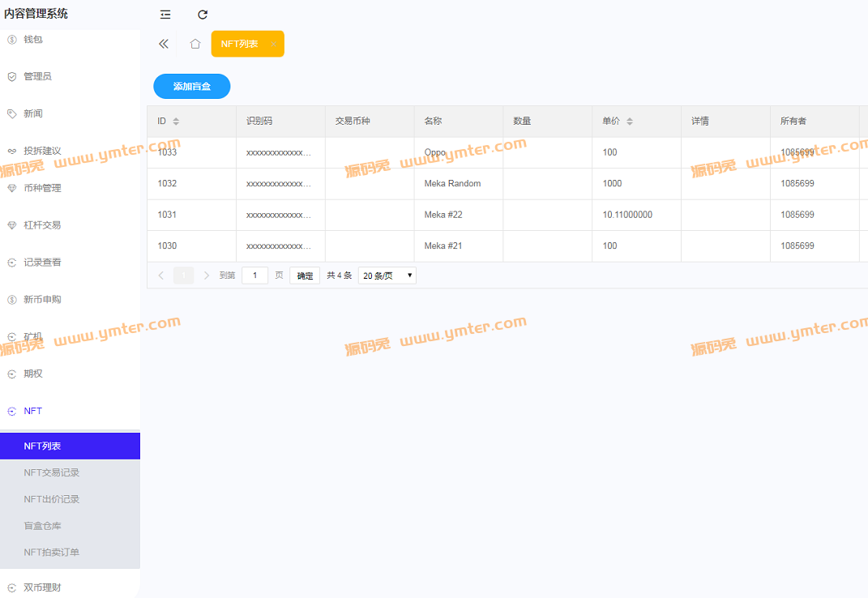This screenshot has width=868, height=598.
Task: Click the 新币申购 coin icon
Action: click(11, 300)
